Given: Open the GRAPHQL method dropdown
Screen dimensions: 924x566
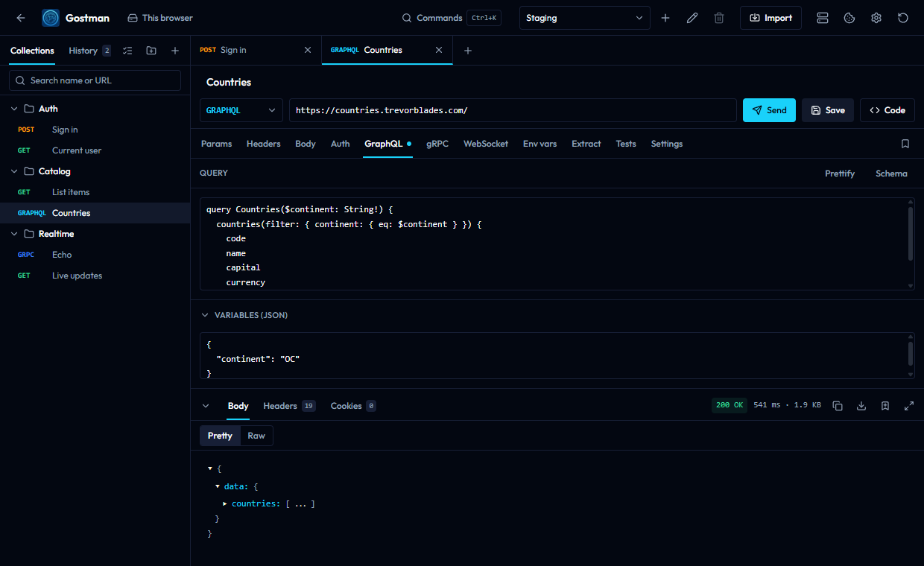Looking at the screenshot, I should coord(241,110).
